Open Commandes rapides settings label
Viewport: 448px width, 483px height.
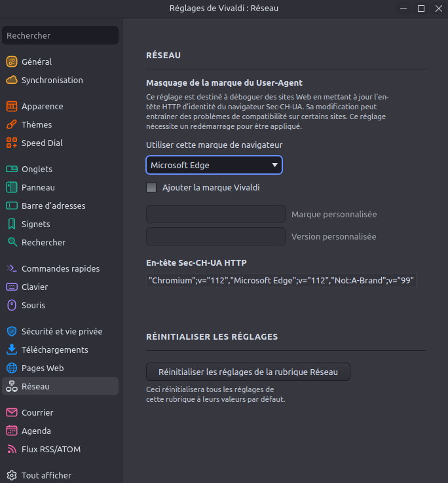tap(60, 268)
